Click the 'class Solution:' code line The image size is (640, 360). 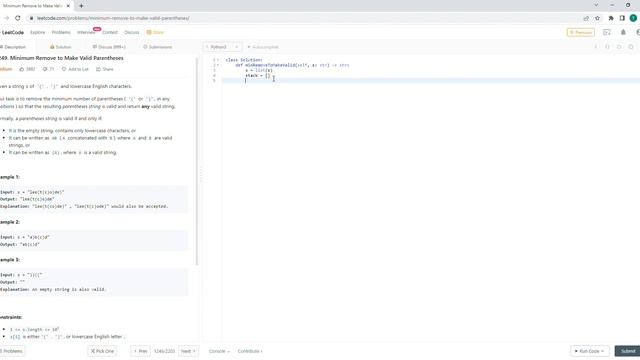coord(244,60)
